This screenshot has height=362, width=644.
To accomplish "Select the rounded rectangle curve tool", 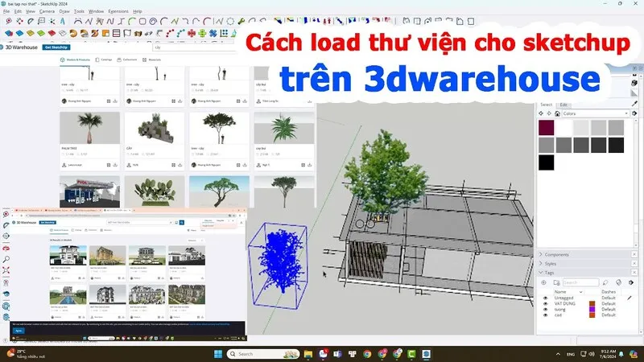I will (x=142, y=21).
